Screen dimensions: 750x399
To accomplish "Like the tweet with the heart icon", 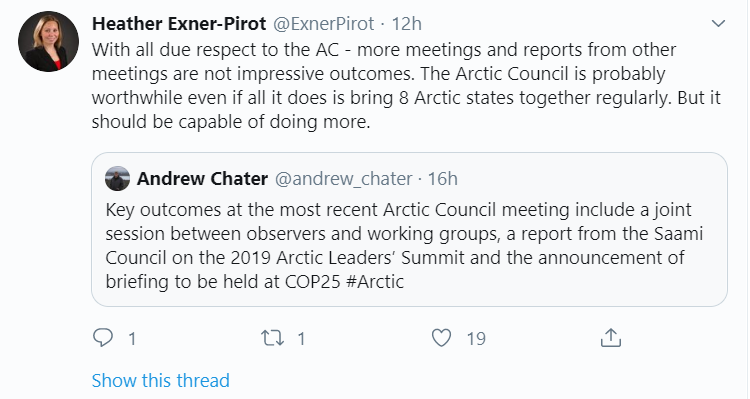I will click(441, 338).
